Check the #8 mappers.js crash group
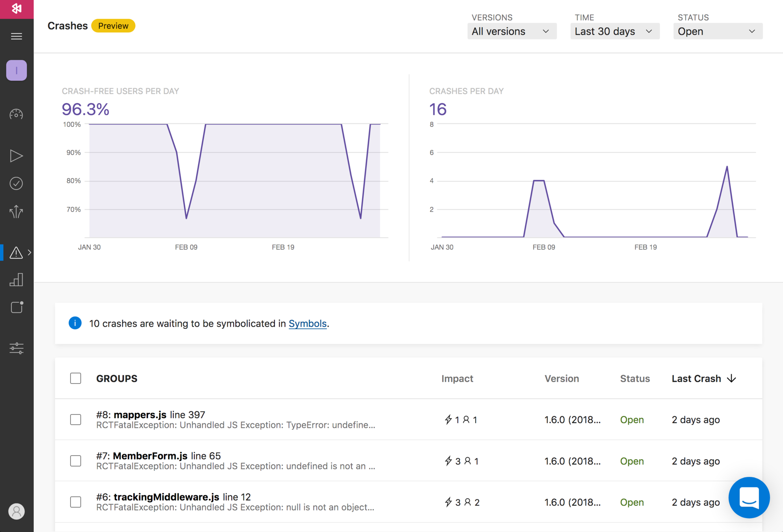 click(x=76, y=419)
